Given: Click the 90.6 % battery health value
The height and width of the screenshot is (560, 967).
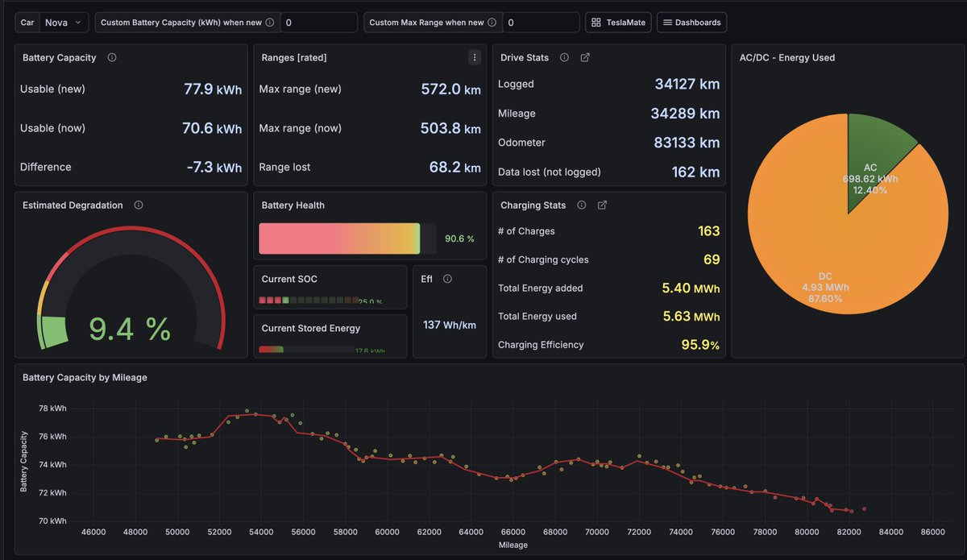Looking at the screenshot, I should (x=459, y=239).
